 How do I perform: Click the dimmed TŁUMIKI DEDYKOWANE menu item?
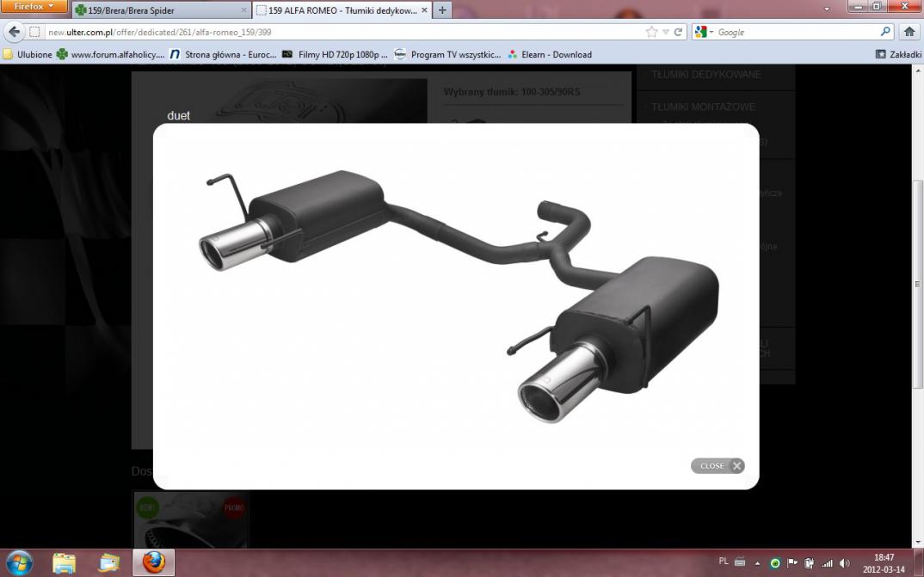pyautogui.click(x=706, y=74)
